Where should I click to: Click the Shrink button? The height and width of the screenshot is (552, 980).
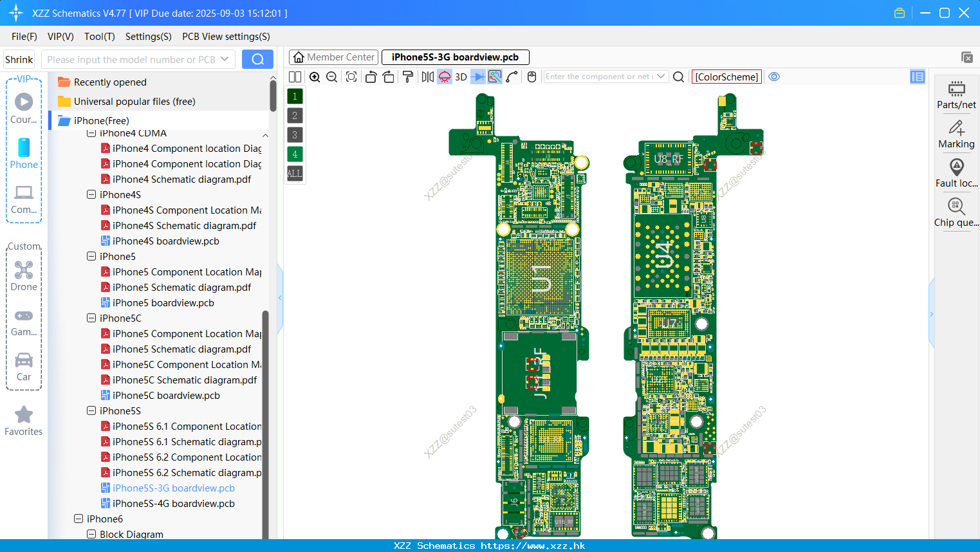[19, 59]
